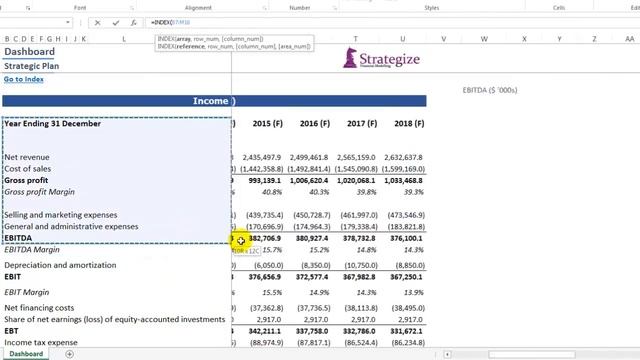
Task: Select the Gross profit row label
Action: tap(26, 180)
